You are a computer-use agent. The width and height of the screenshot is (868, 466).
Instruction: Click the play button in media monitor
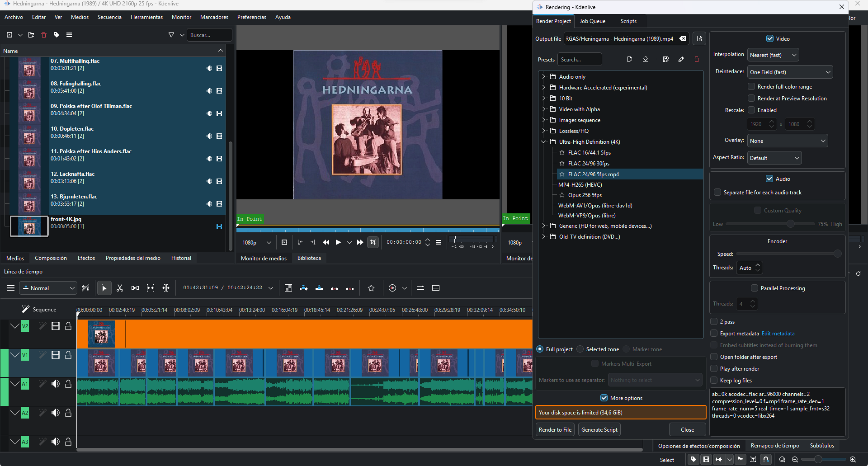(x=338, y=242)
